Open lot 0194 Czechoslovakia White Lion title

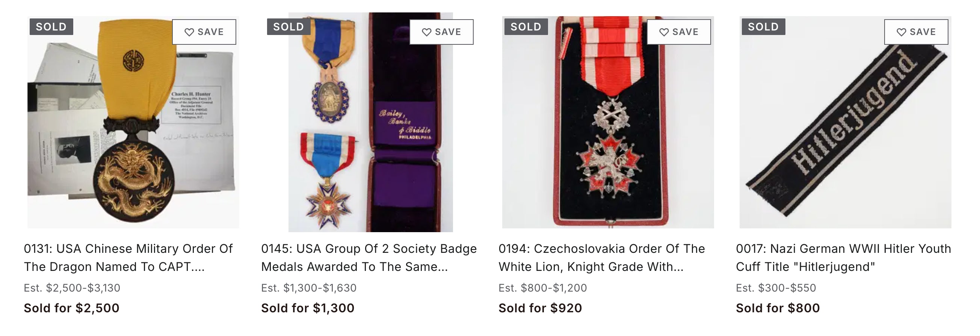pyautogui.click(x=601, y=257)
